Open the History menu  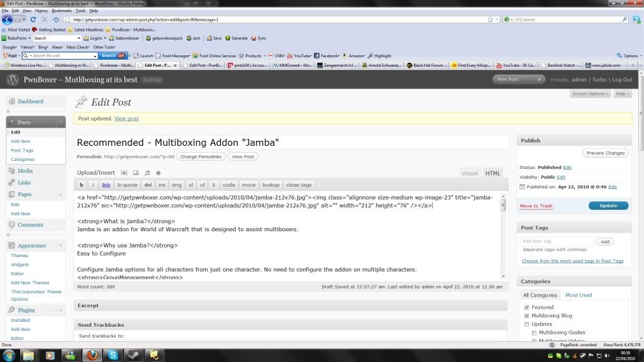click(x=41, y=11)
